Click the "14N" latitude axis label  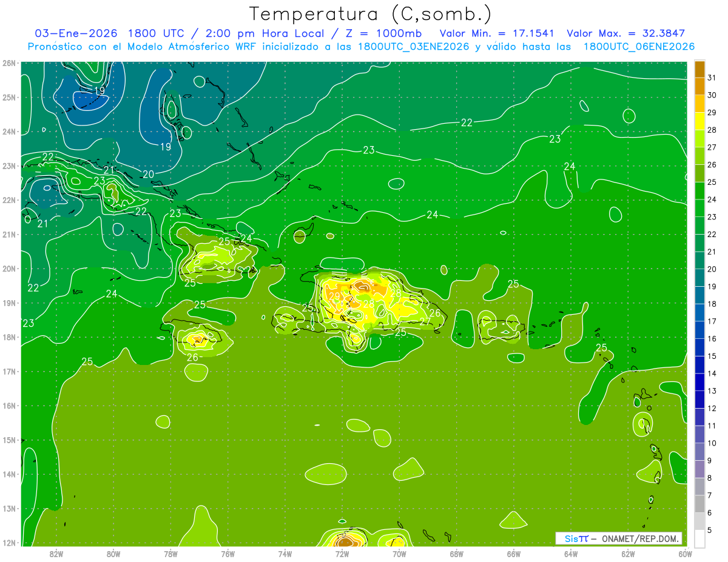(x=8, y=474)
